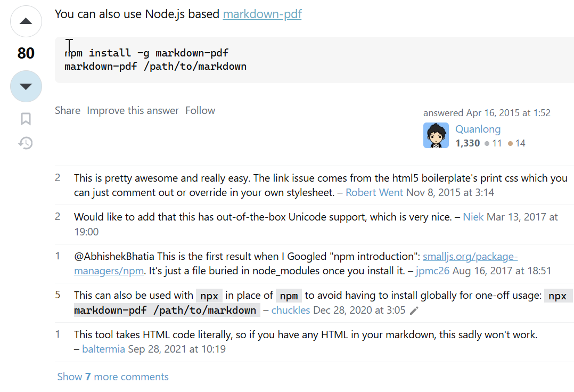Screen dimensions: 574x392
Task: Click the Share link
Action: click(68, 111)
